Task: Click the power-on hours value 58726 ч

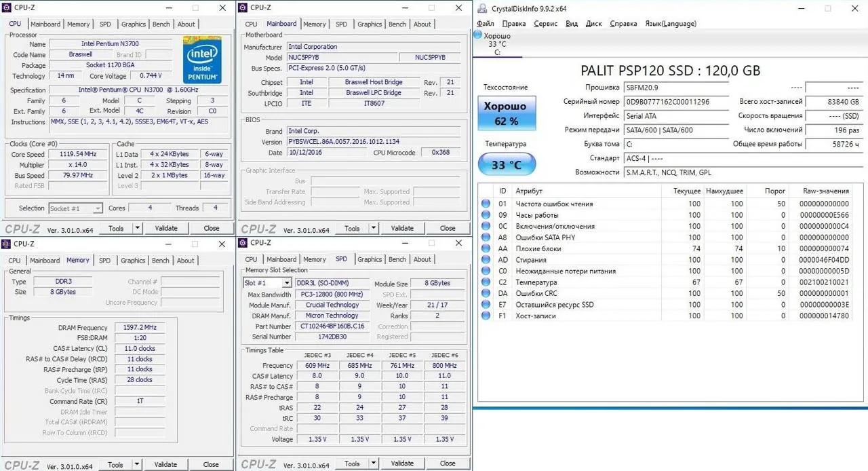Action: (x=833, y=144)
